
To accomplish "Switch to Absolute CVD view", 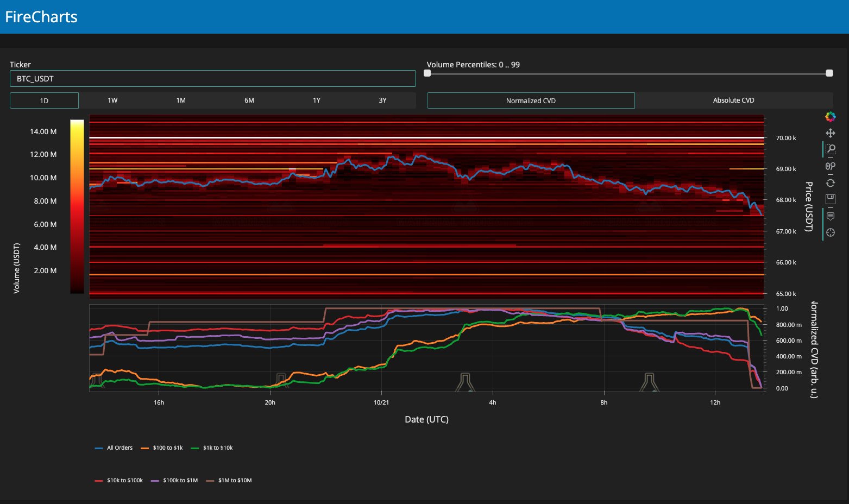I will (x=733, y=100).
